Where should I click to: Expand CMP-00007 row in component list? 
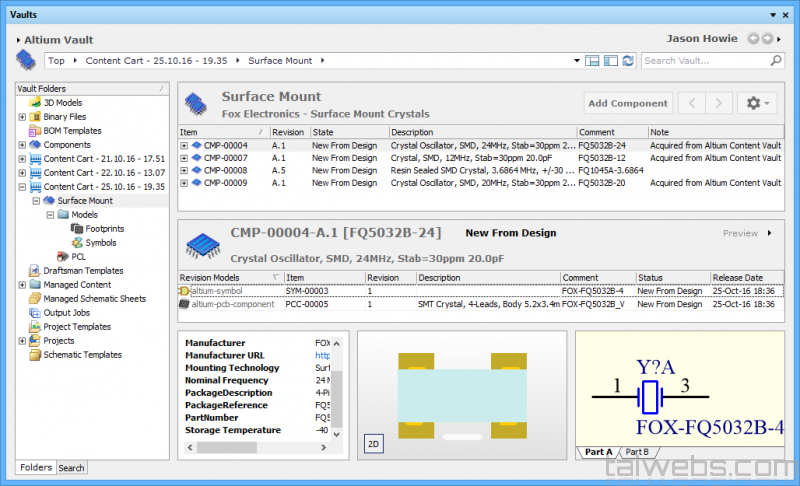[x=184, y=158]
